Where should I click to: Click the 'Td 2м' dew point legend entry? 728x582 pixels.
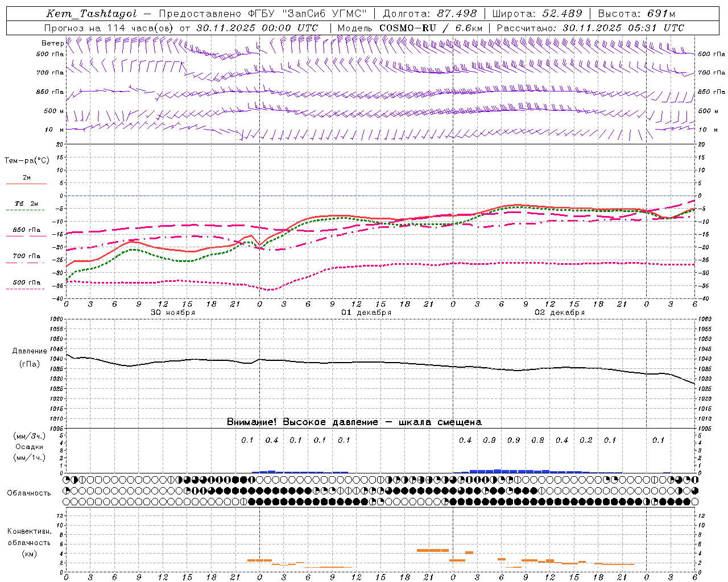point(26,203)
